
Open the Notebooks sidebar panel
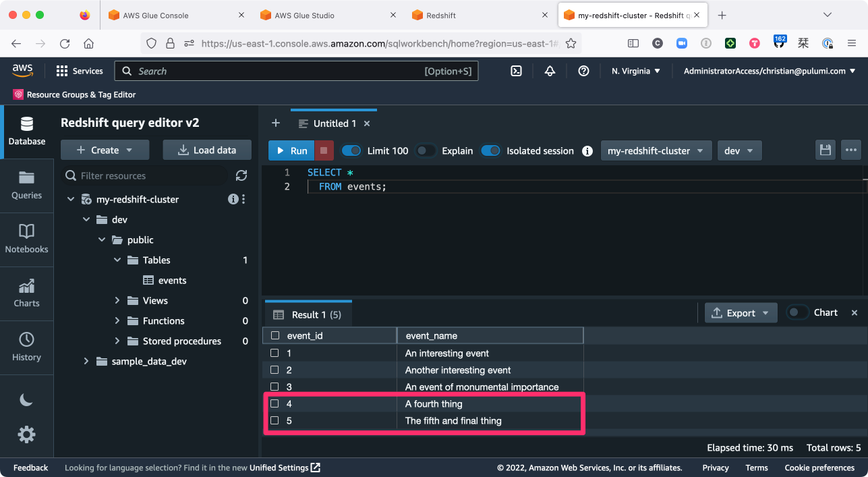27,240
